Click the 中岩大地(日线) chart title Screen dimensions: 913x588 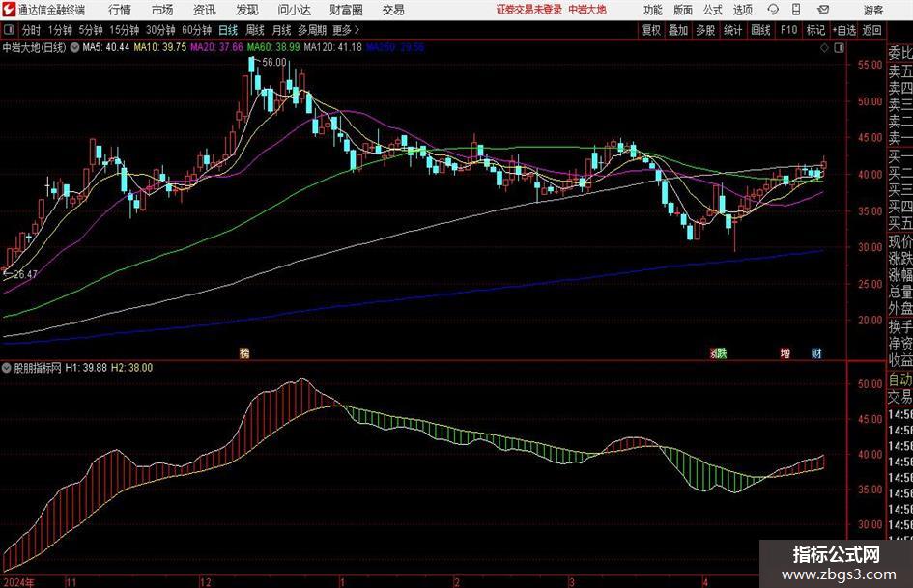pos(35,47)
